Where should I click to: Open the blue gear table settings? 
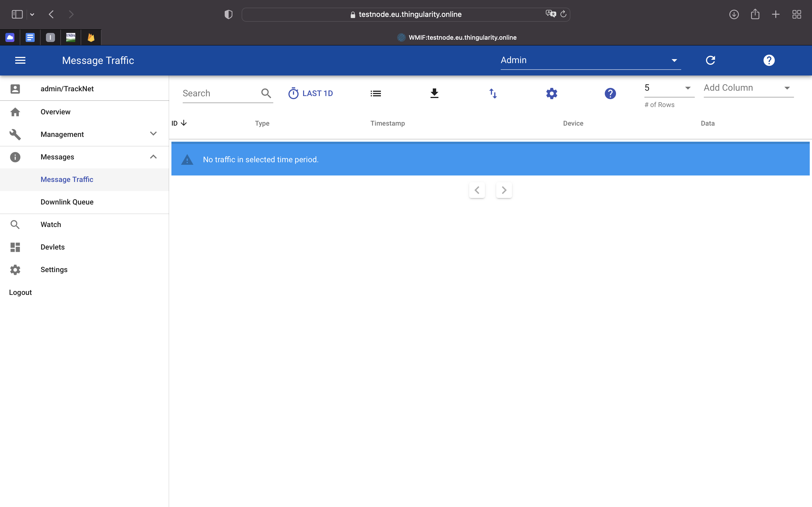coord(551,93)
